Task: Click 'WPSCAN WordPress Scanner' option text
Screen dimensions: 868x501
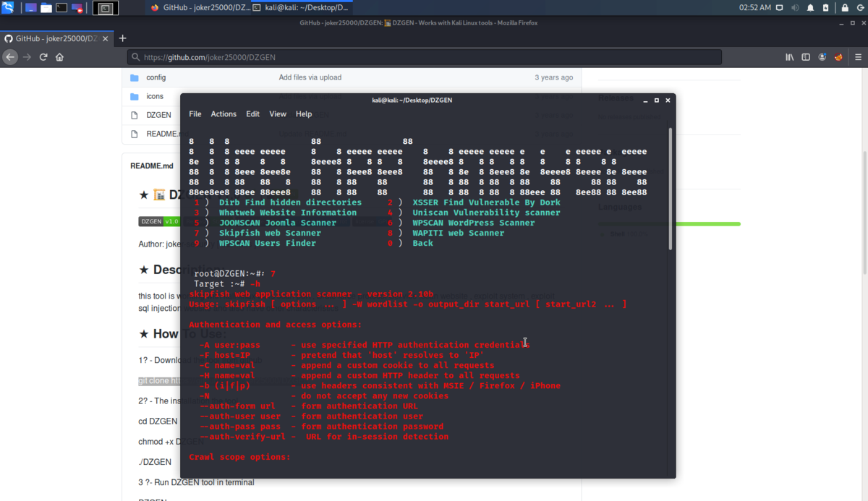Action: [x=474, y=223]
